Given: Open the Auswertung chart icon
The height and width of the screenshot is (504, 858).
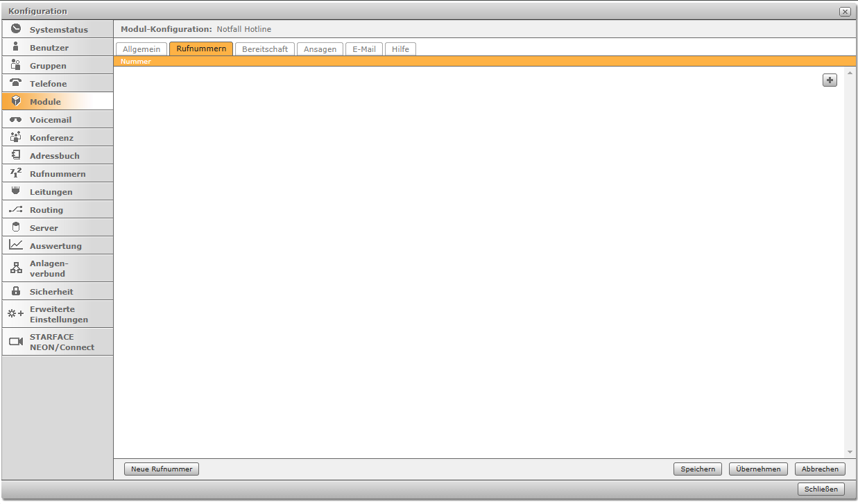Looking at the screenshot, I should click(x=16, y=245).
